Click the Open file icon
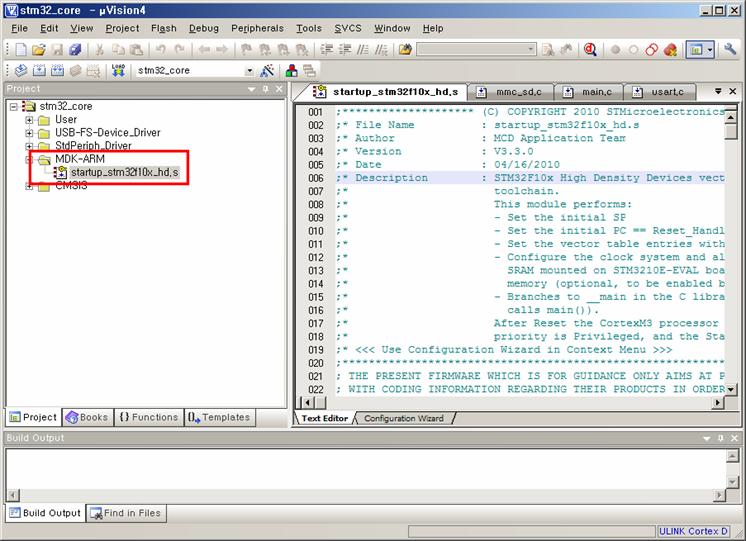Screen dimensions: 746x541 click(x=39, y=49)
